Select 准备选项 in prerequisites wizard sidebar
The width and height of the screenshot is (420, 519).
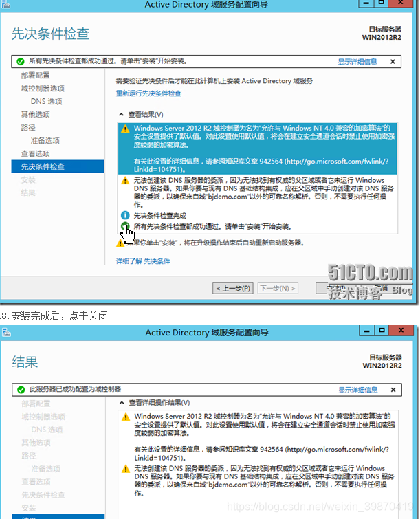point(45,140)
